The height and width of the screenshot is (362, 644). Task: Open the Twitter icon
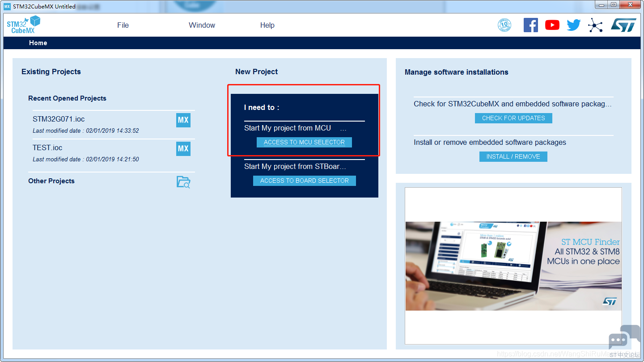[x=574, y=25]
